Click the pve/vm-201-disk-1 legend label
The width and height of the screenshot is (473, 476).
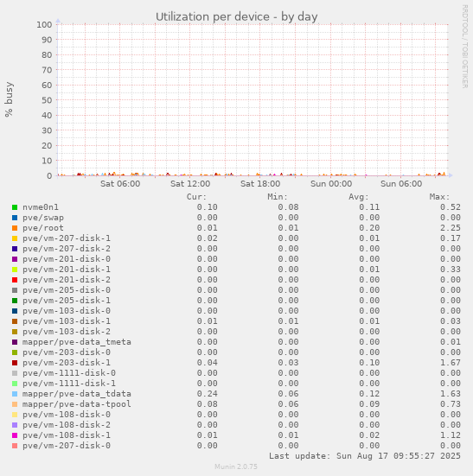[67, 270]
